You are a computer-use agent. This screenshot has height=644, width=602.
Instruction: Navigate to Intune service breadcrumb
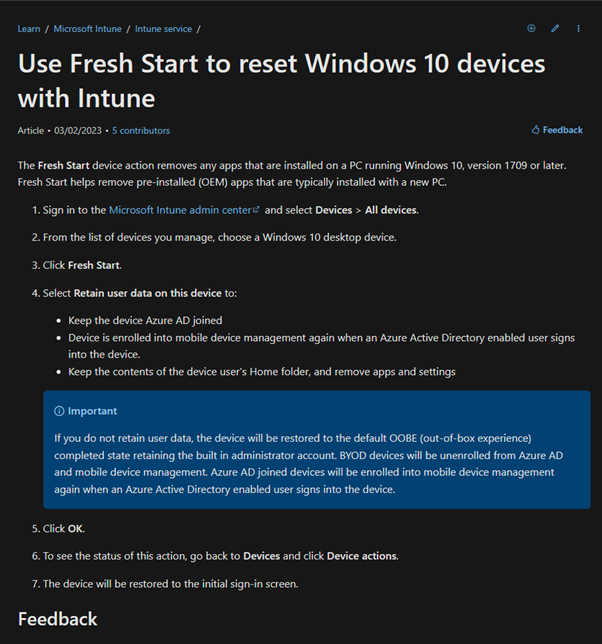click(163, 29)
